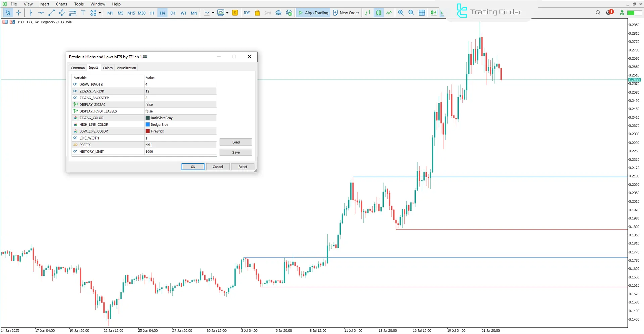Toggle Algo Trading on
The image size is (644, 334).
point(313,13)
